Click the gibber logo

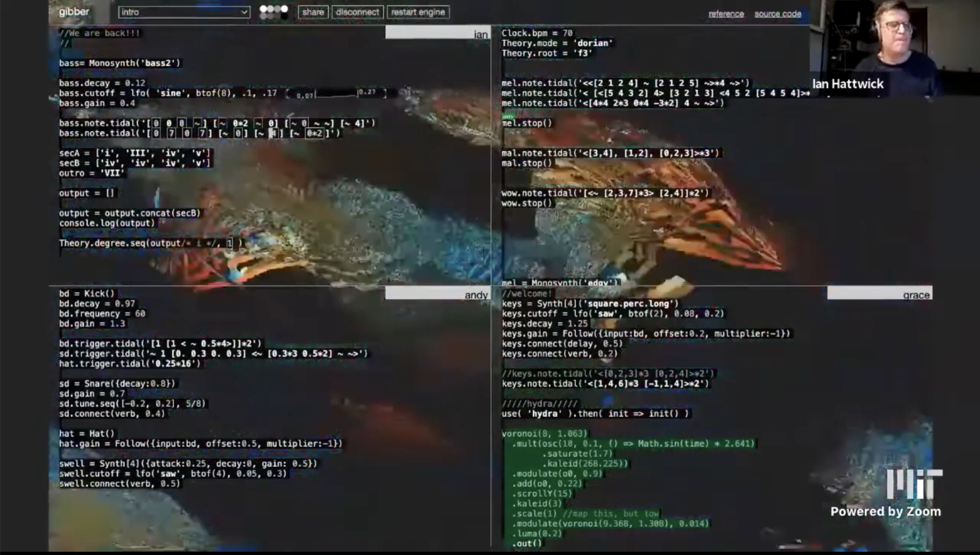pos(74,12)
